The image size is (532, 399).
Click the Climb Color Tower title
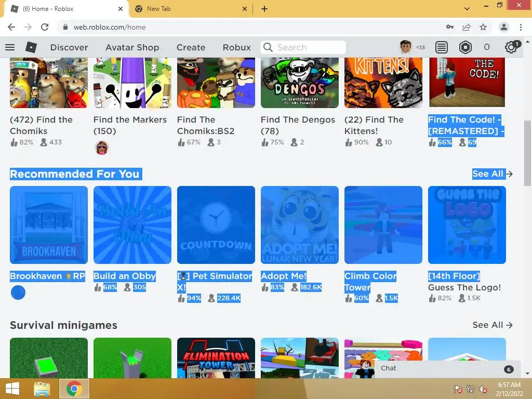[x=370, y=282]
